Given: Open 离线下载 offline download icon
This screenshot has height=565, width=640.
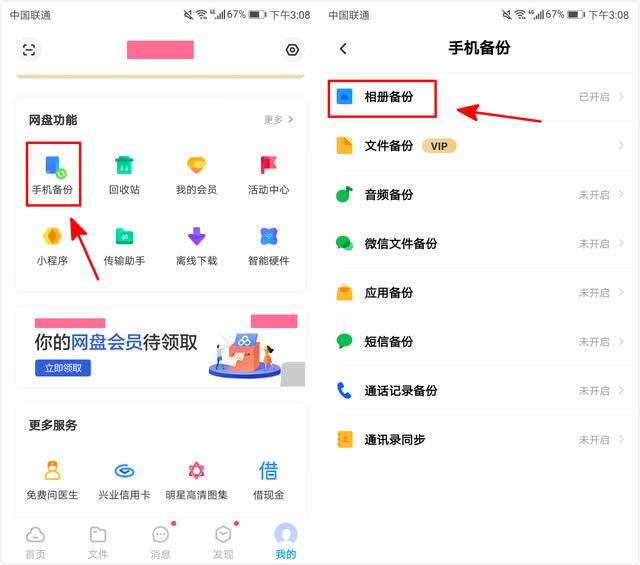Looking at the screenshot, I should [x=196, y=236].
